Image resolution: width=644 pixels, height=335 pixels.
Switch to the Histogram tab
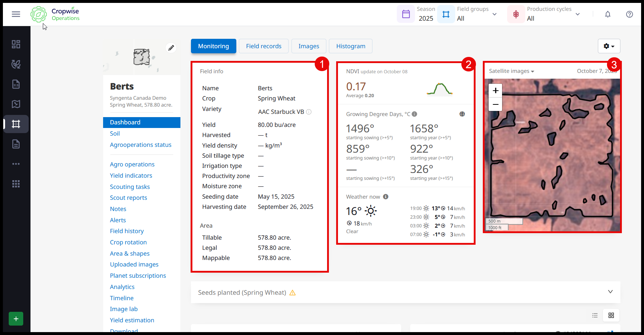(x=350, y=46)
